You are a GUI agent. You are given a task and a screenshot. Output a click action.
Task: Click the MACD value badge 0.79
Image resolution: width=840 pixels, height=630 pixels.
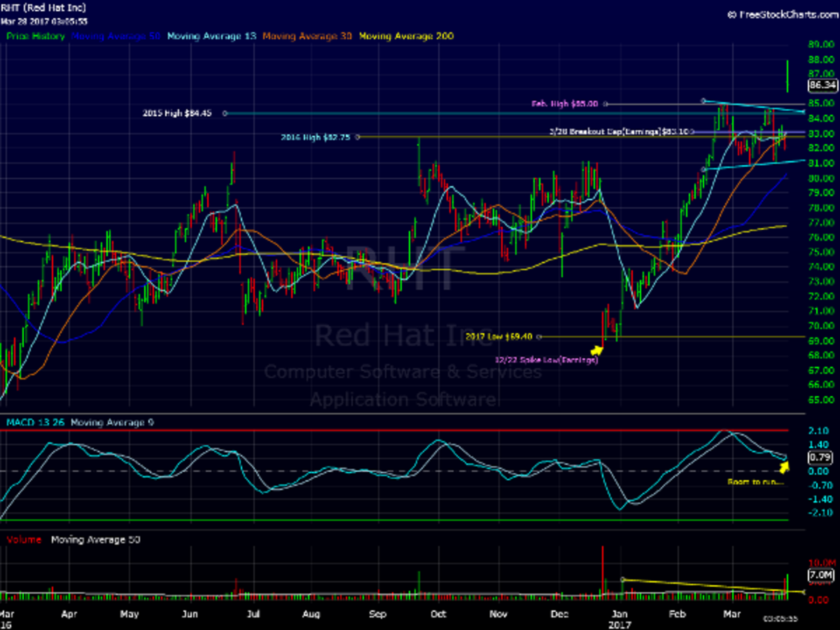[x=819, y=458]
